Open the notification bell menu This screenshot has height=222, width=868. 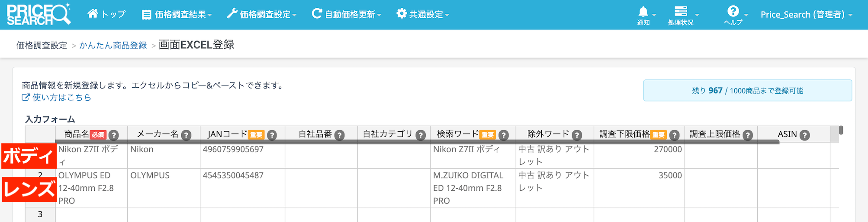pyautogui.click(x=643, y=12)
